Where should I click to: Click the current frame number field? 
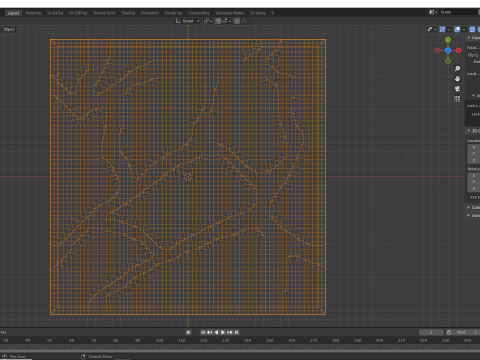coord(431,332)
